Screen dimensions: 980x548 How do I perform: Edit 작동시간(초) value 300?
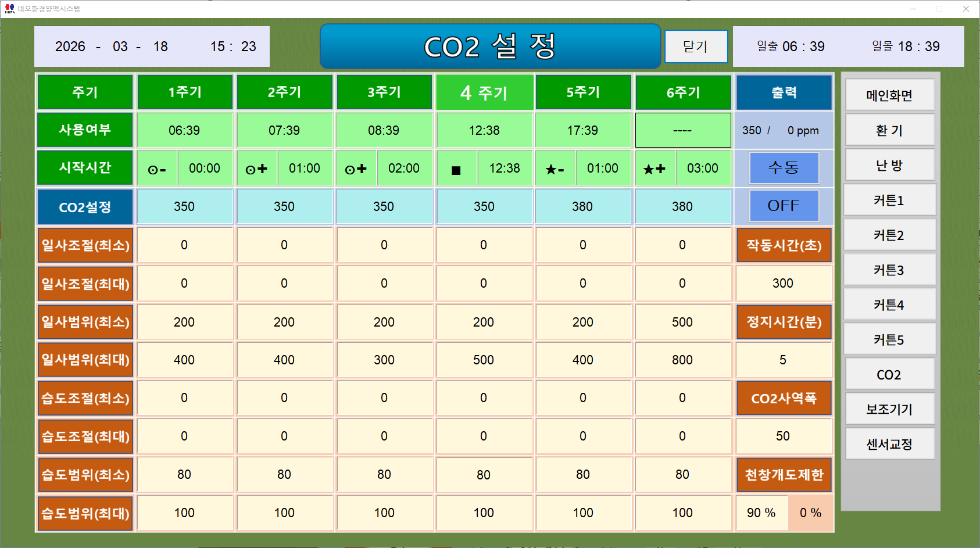784,284
